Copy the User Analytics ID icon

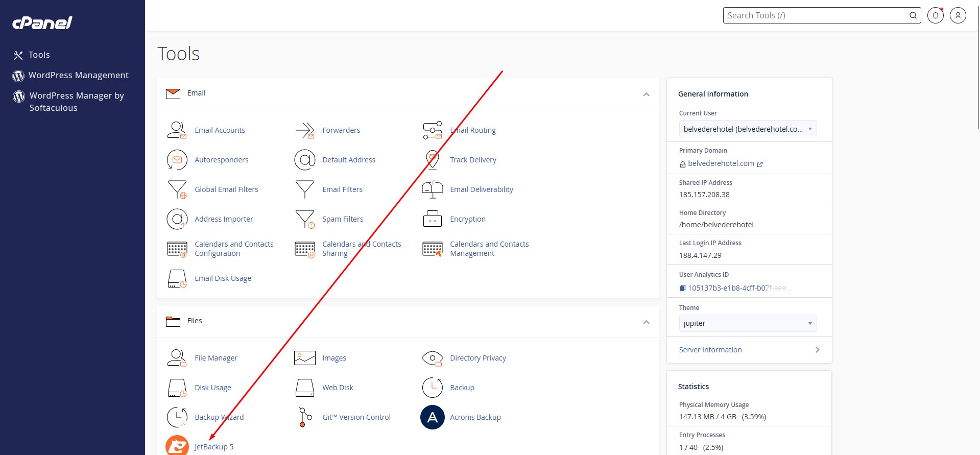click(x=682, y=288)
